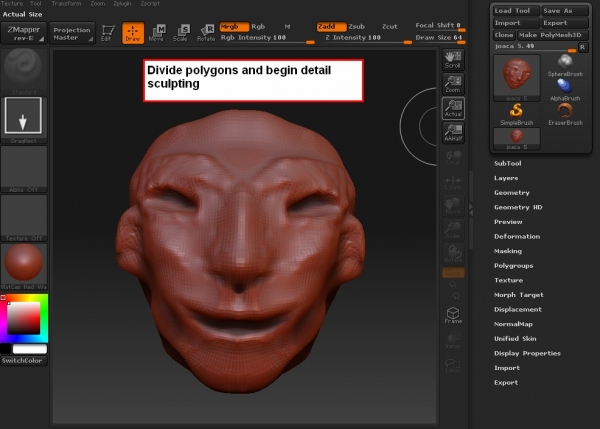Expand the Displacement palette
600x429 pixels.
[518, 309]
